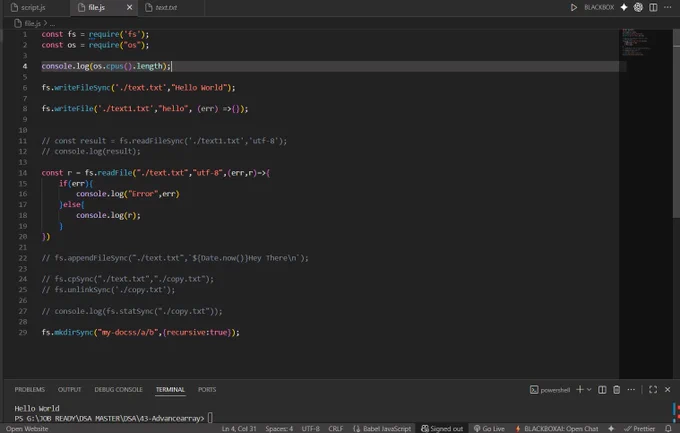Click the BLACKBOX sparkle star icon
This screenshot has width=680, height=433.
click(624, 7)
